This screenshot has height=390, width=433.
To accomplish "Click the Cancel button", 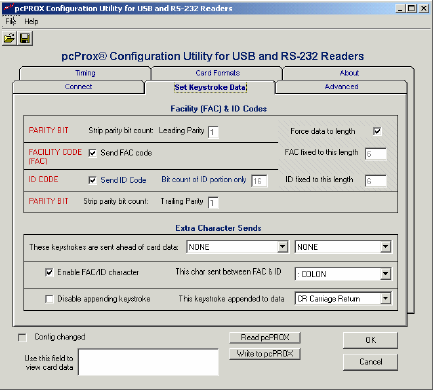I will (370, 362).
